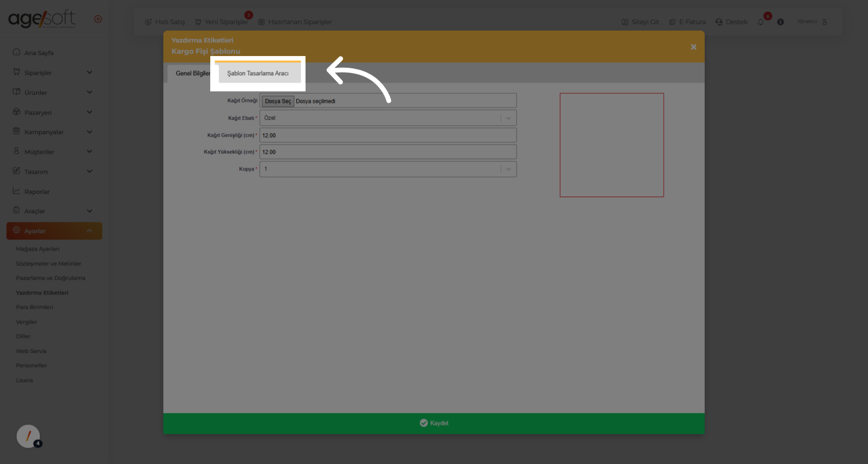The image size is (868, 464).
Task: Click the E-Fatura icon
Action: [672, 22]
